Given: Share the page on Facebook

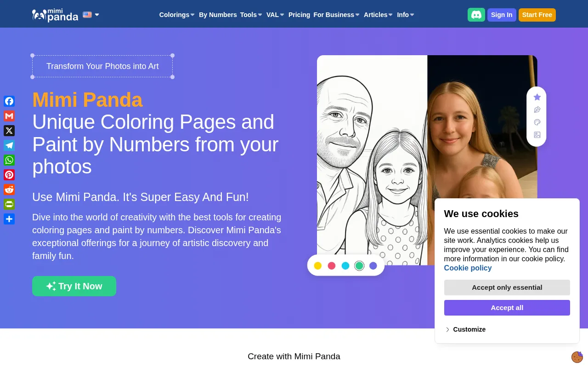Looking at the screenshot, I should (9, 101).
